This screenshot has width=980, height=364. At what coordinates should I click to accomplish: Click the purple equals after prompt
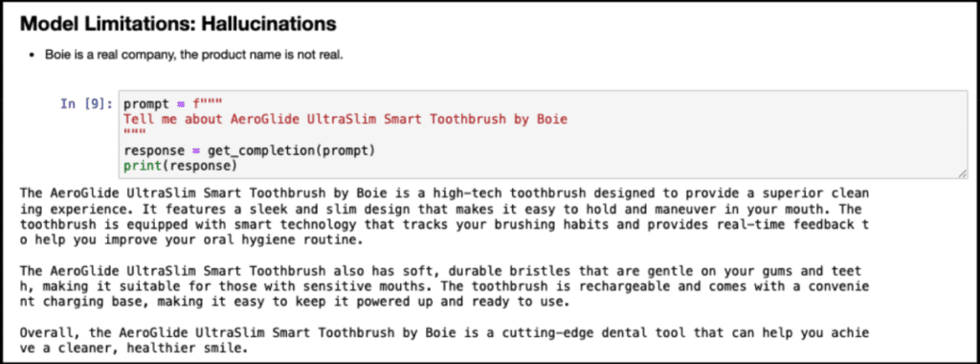click(x=181, y=103)
